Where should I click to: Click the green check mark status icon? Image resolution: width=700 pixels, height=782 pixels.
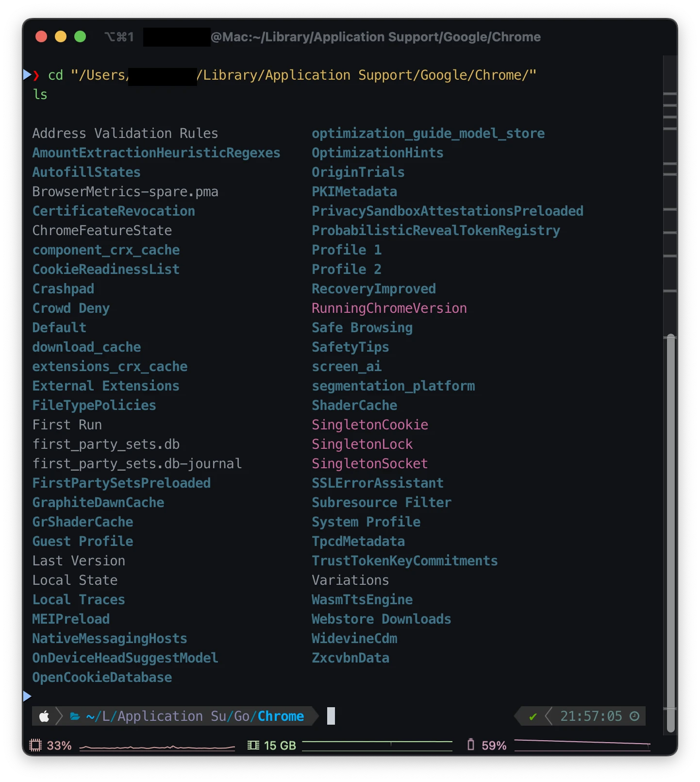point(533,716)
